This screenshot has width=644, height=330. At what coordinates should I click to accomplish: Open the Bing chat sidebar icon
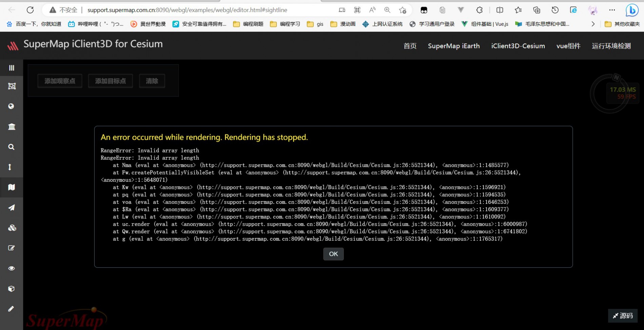[x=632, y=10]
